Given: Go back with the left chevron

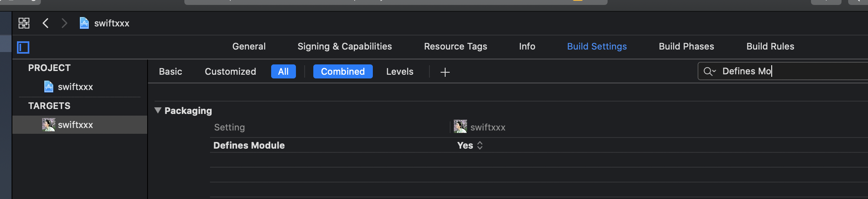Looking at the screenshot, I should coord(45,23).
